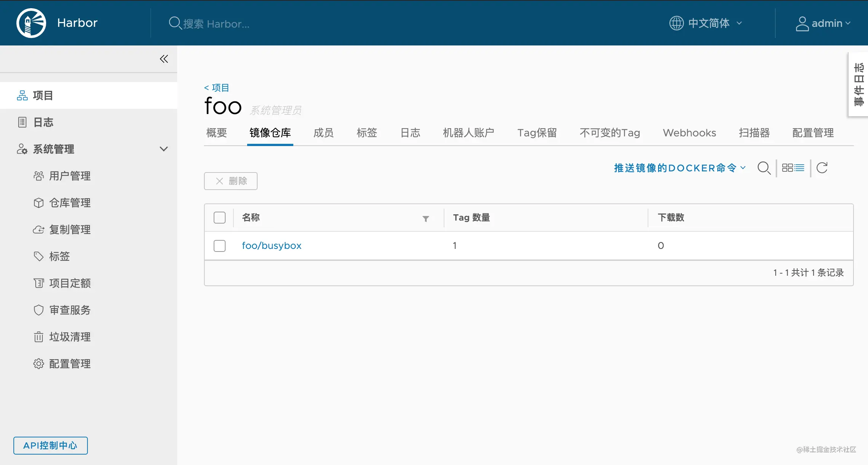
Task: Select the 镜像仓库 tab
Action: 270,133
